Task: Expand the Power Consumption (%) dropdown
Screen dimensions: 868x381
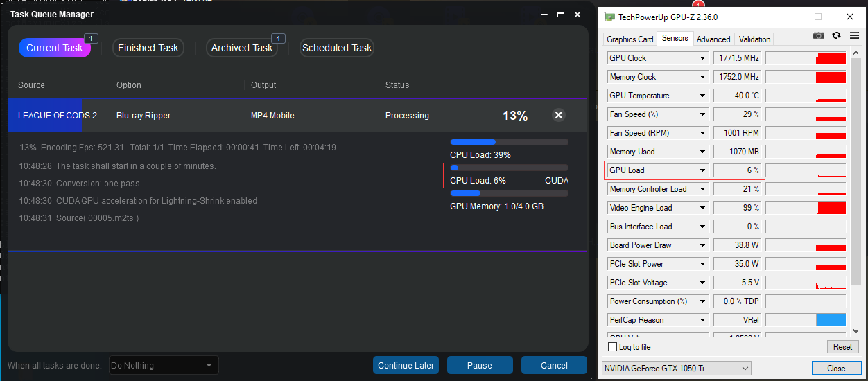Action: click(x=702, y=301)
